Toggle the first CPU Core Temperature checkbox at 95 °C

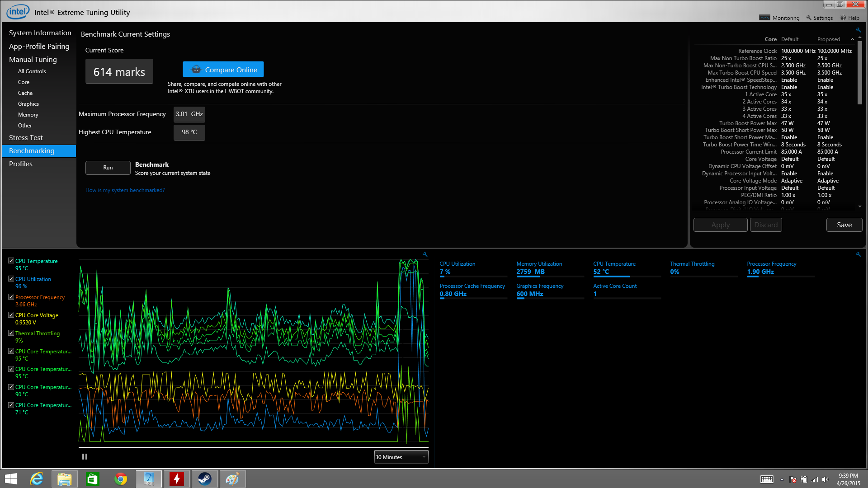(11, 351)
